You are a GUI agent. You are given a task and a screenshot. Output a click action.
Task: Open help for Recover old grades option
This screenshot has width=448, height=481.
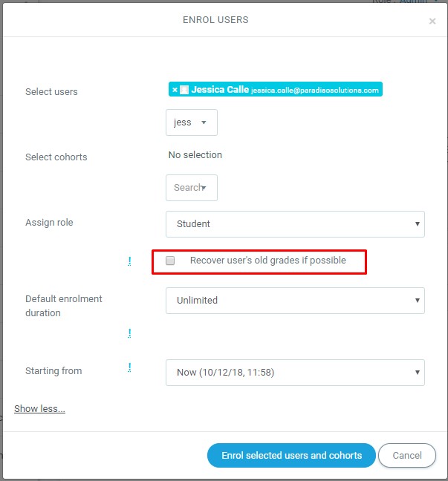point(129,261)
